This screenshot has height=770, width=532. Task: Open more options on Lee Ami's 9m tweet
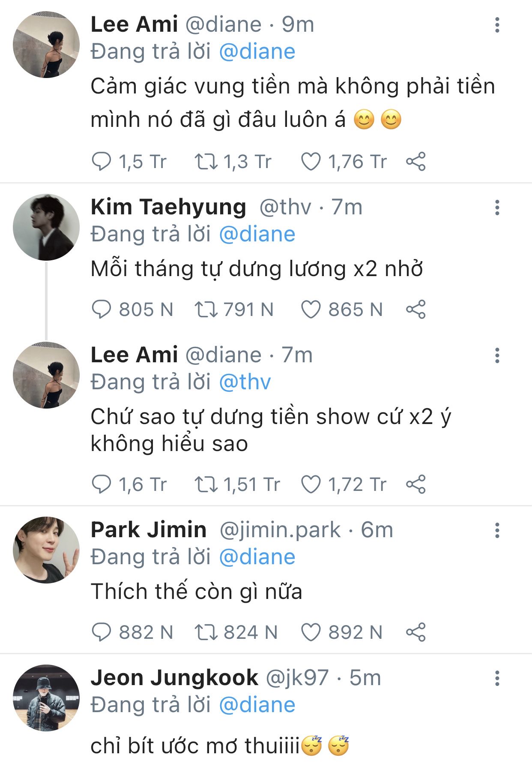tap(497, 25)
